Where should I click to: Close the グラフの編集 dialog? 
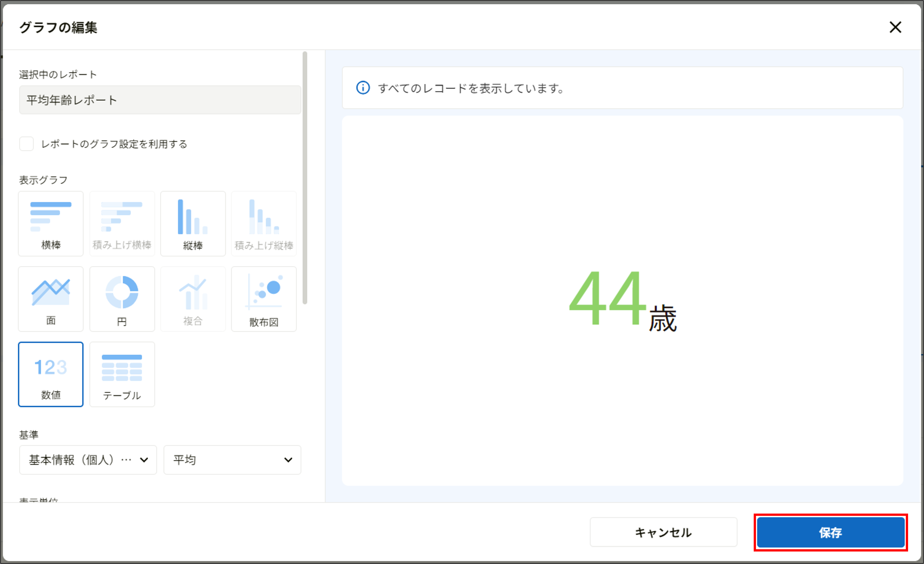(896, 27)
